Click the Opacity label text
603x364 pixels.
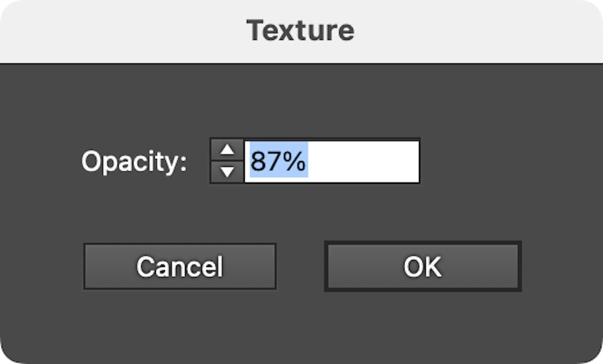point(135,162)
